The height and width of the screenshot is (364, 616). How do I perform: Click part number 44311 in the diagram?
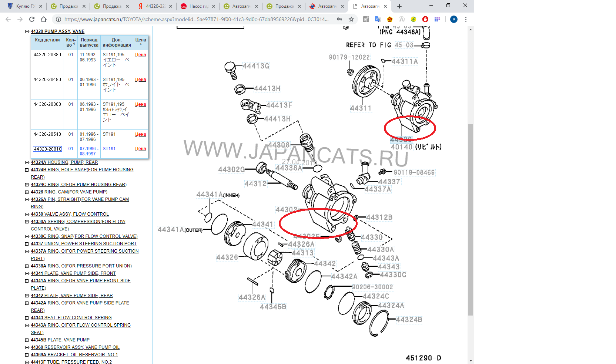point(361,108)
